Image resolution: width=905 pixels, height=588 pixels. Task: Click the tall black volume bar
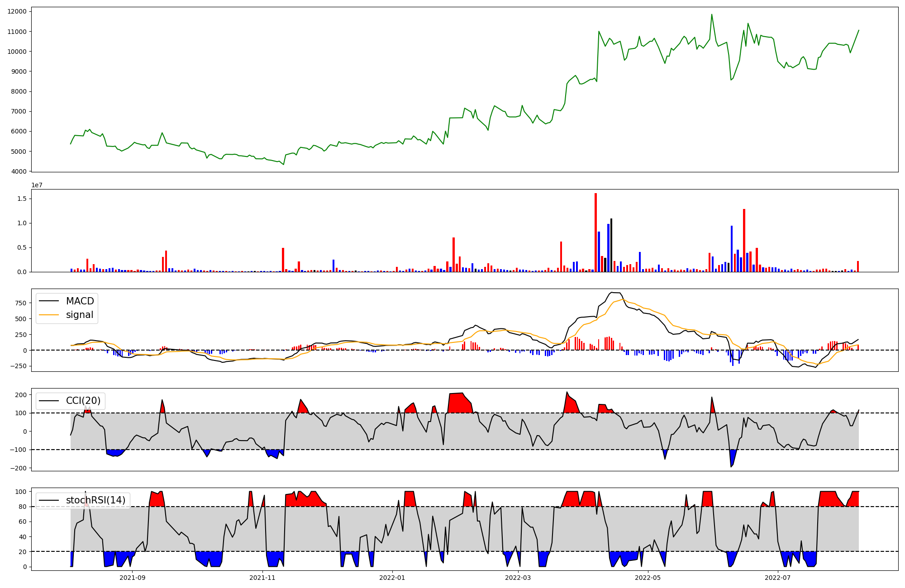click(611, 245)
